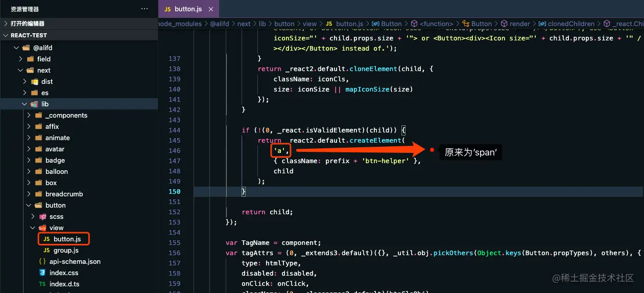Screen dimensions: 644x293
Task: Open the explorer more actions ellipsis
Action: [x=145, y=9]
